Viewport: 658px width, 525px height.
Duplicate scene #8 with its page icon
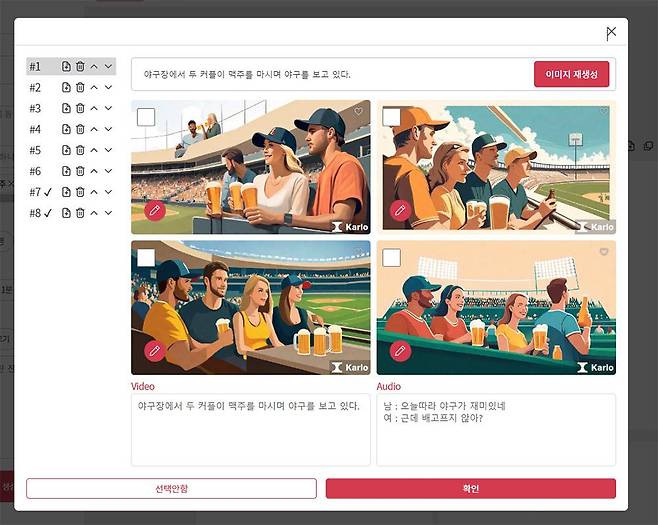click(66, 213)
